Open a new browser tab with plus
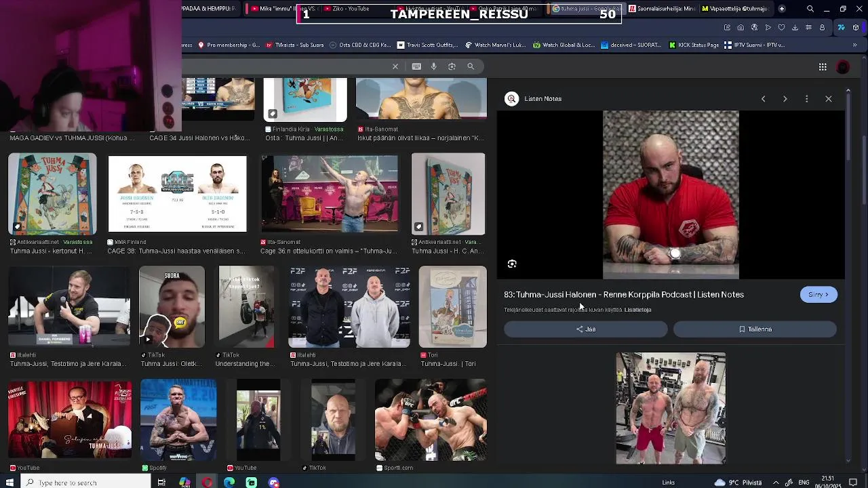This screenshot has width=868, height=488. (x=782, y=9)
